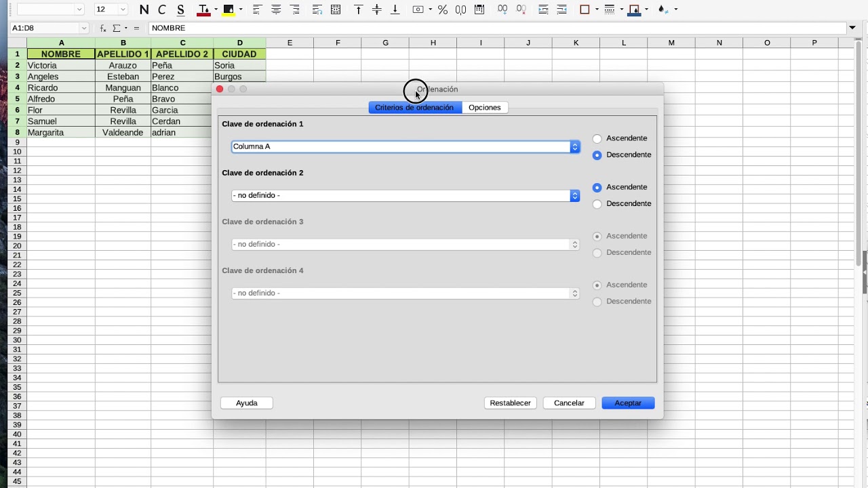The width and height of the screenshot is (868, 488).
Task: Click the equals formula icon
Action: coord(136,28)
